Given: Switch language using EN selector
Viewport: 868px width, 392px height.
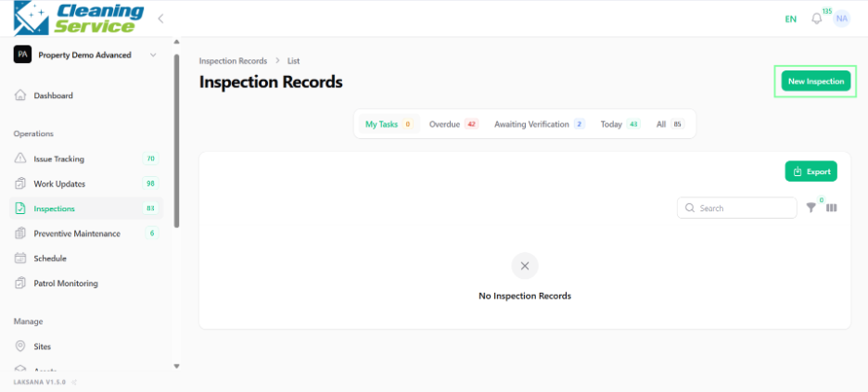Looking at the screenshot, I should click(790, 19).
